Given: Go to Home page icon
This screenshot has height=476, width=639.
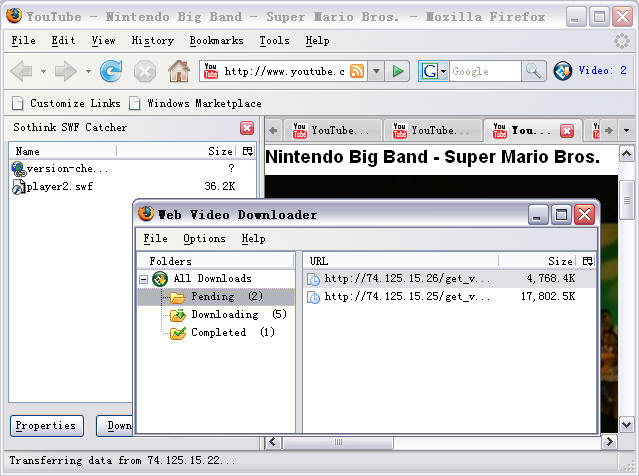Looking at the screenshot, I should (x=179, y=71).
